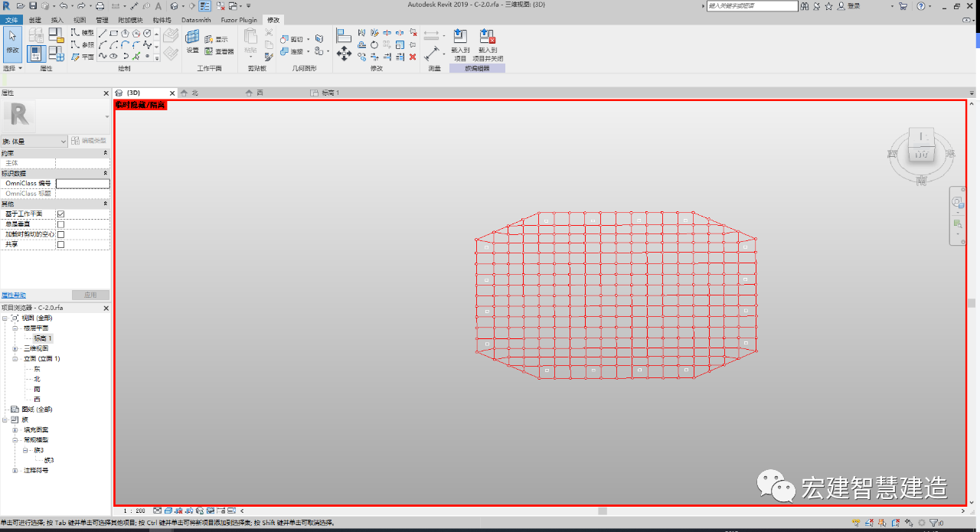
Task: Click the Help question mark icon
Action: point(920,6)
